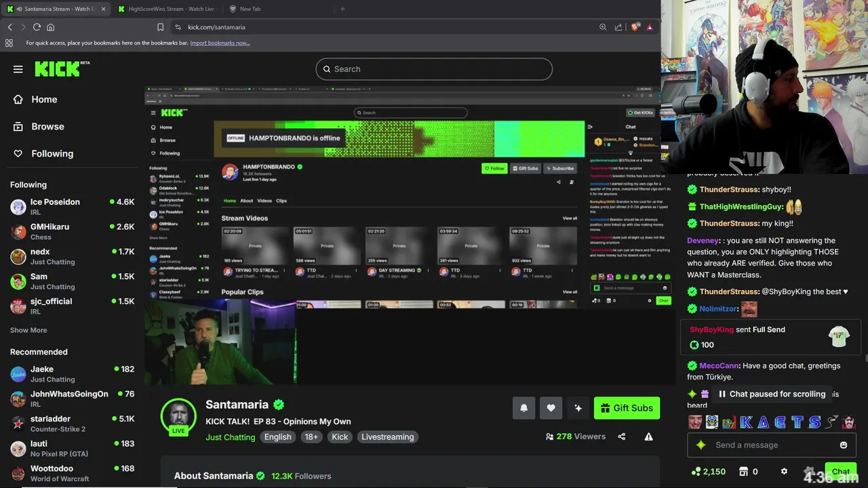868x488 pixels.
Task: Click the Santamaria LIVE avatar
Action: 178,415
